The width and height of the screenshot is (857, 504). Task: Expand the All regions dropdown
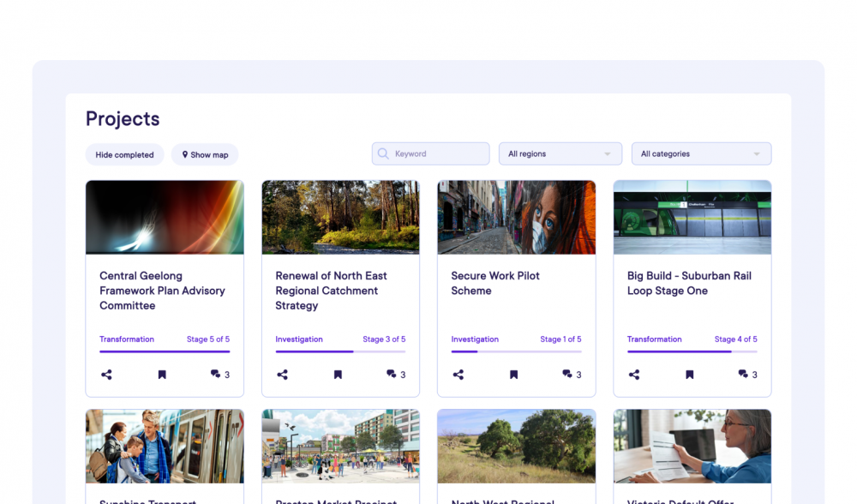pyautogui.click(x=560, y=154)
